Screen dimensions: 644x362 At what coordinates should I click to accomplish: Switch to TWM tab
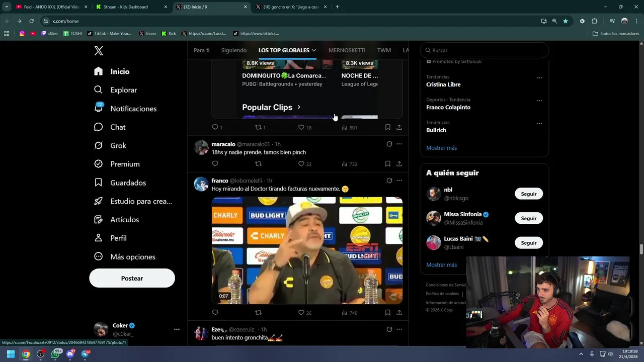[384, 50]
